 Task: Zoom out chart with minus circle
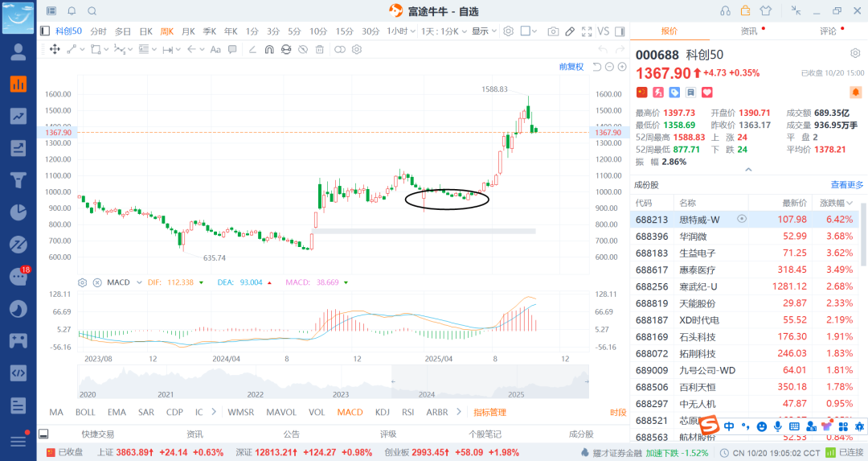[x=609, y=67]
